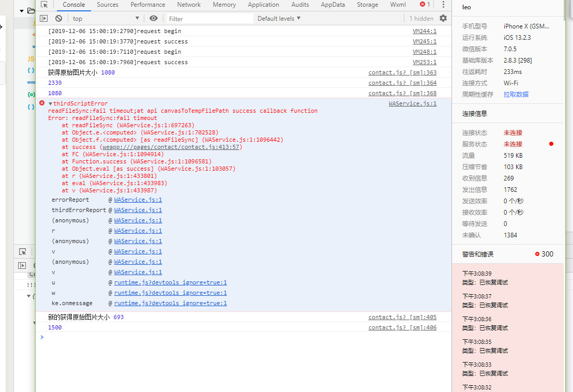
Task: Activate the inspect element picker icon
Action: pyautogui.click(x=44, y=4)
